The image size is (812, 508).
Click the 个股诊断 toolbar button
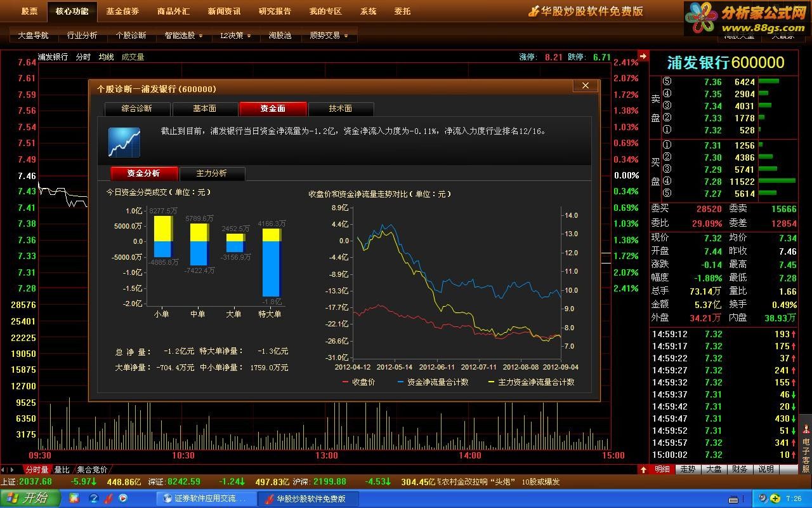pos(131,36)
